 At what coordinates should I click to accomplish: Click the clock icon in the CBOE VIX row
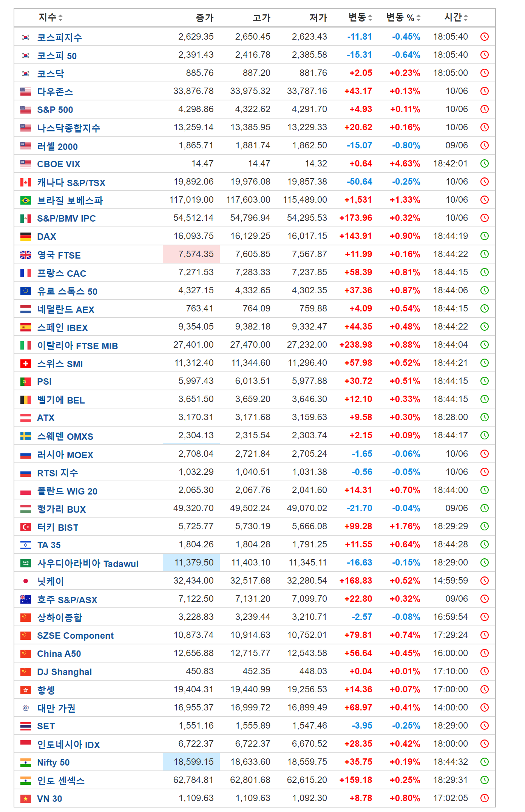[x=485, y=163]
